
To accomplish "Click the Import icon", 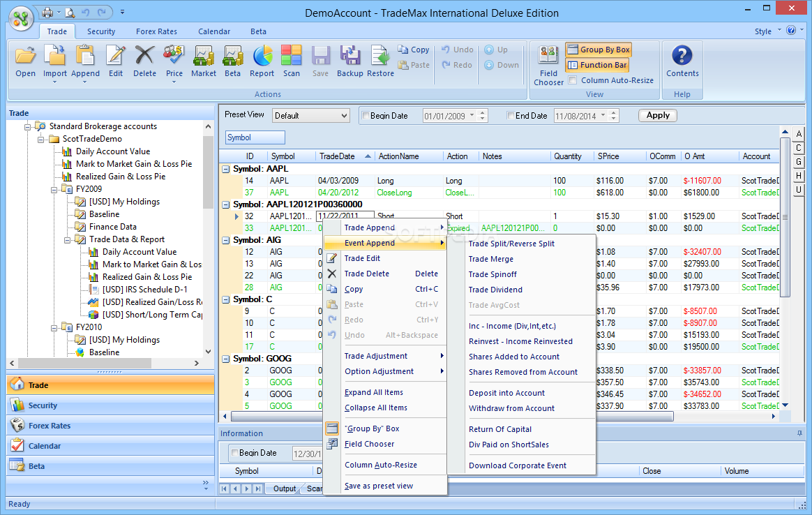I will tap(55, 55).
